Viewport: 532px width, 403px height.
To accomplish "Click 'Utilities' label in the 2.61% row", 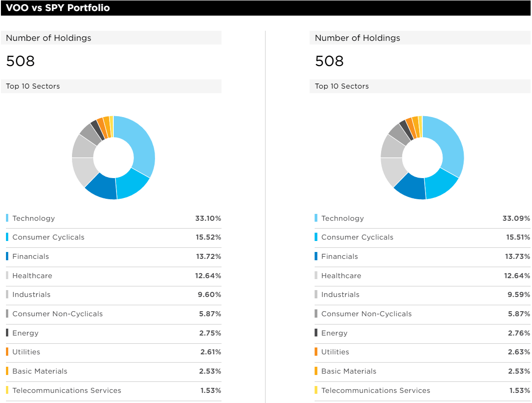I will click(x=26, y=352).
